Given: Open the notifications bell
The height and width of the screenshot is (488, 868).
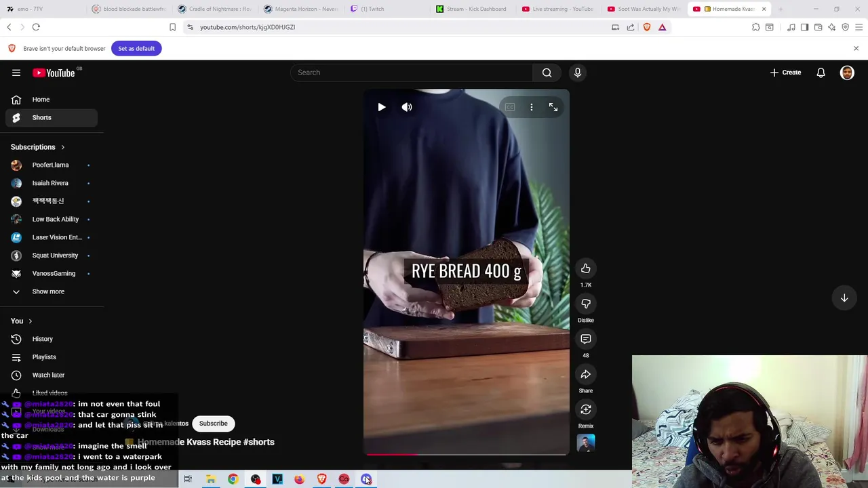Looking at the screenshot, I should [x=821, y=73].
